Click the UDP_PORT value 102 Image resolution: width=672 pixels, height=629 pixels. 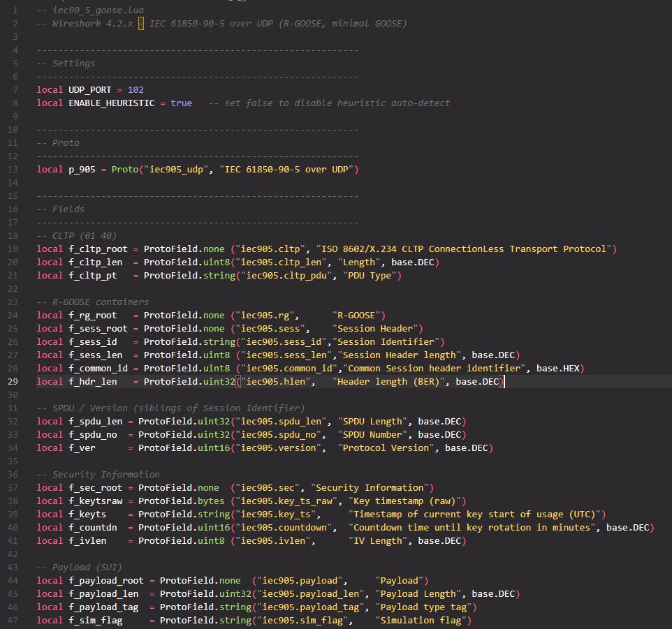[x=136, y=90]
